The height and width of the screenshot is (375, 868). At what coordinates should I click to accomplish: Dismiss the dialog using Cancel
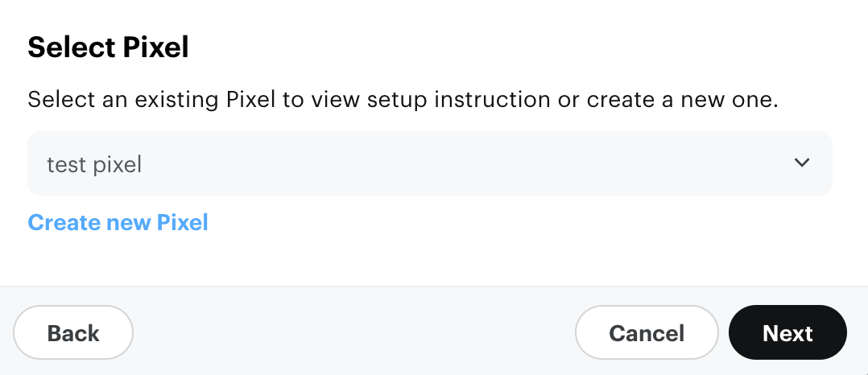647,332
